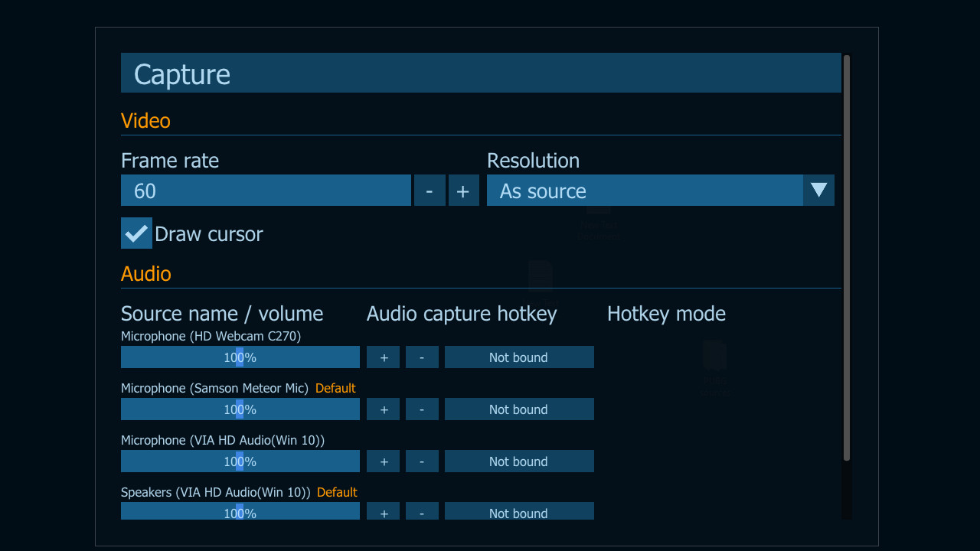
Task: Add hotkey for Samson Meteor Mic
Action: (x=384, y=409)
